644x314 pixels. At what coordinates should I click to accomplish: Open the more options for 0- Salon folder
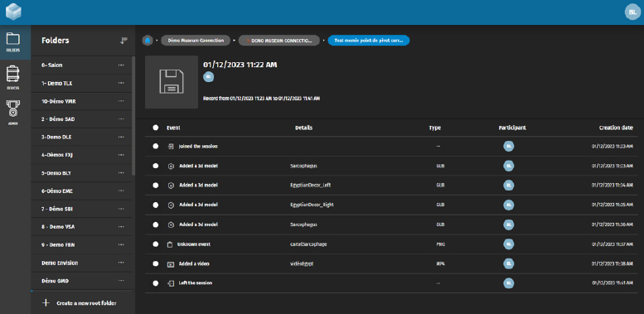click(x=121, y=65)
